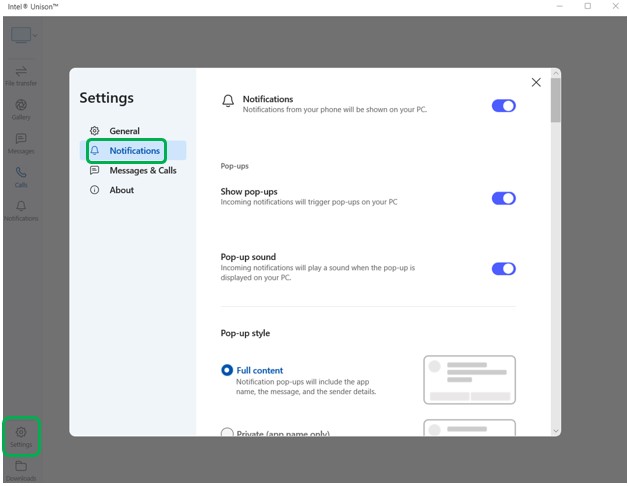This screenshot has height=486, width=628.
Task: Click the connected device monitor icon
Action: pos(21,35)
